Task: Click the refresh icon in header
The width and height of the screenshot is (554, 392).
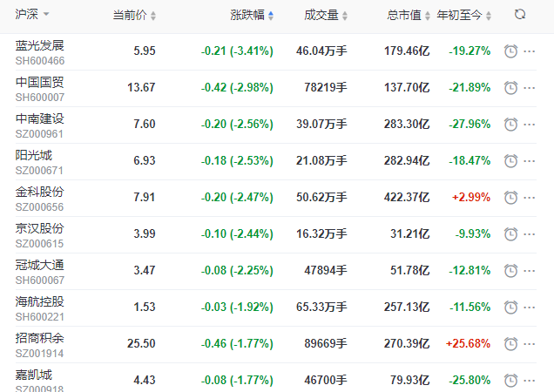Action: coord(520,15)
